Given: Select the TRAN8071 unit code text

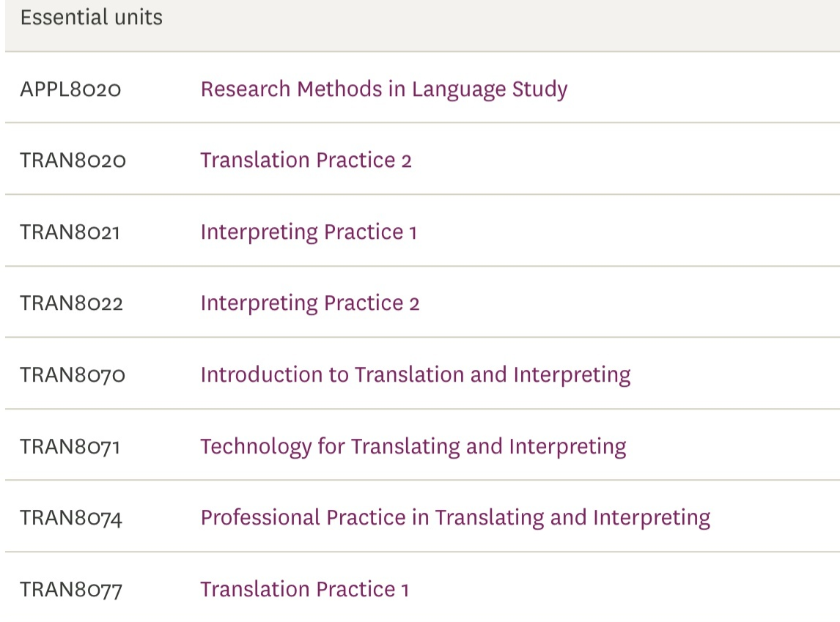Looking at the screenshot, I should click(x=70, y=446).
